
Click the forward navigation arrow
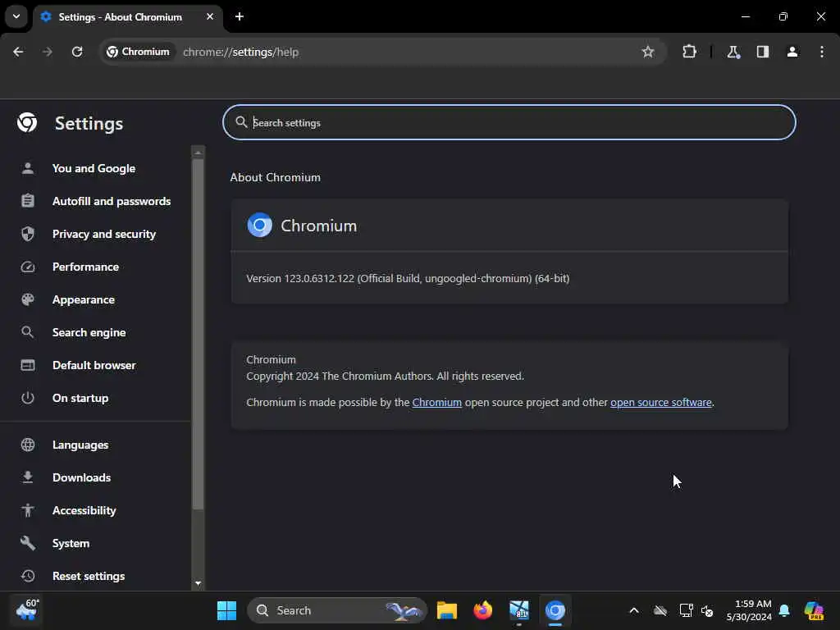(x=48, y=52)
